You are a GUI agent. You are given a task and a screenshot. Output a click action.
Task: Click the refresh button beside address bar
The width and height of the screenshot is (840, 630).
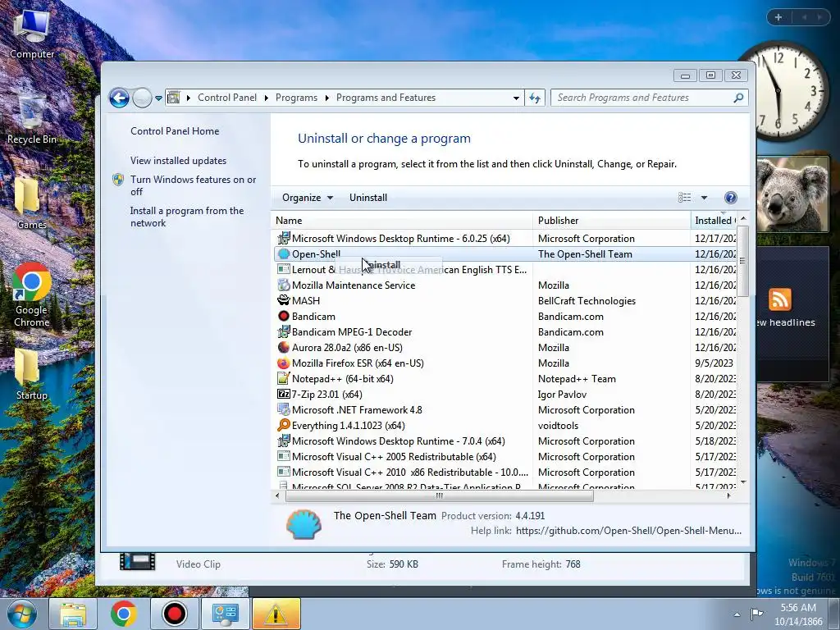[x=535, y=98]
